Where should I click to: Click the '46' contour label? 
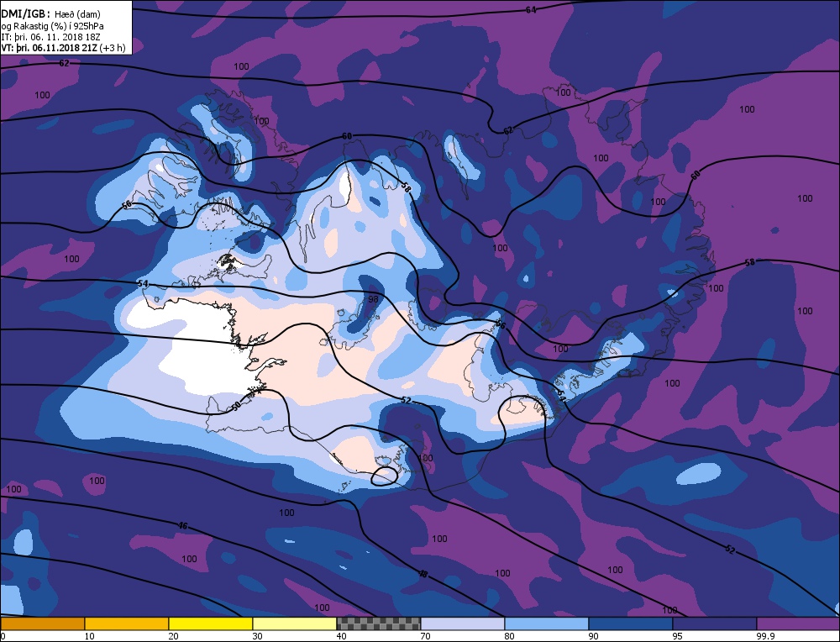(x=182, y=526)
